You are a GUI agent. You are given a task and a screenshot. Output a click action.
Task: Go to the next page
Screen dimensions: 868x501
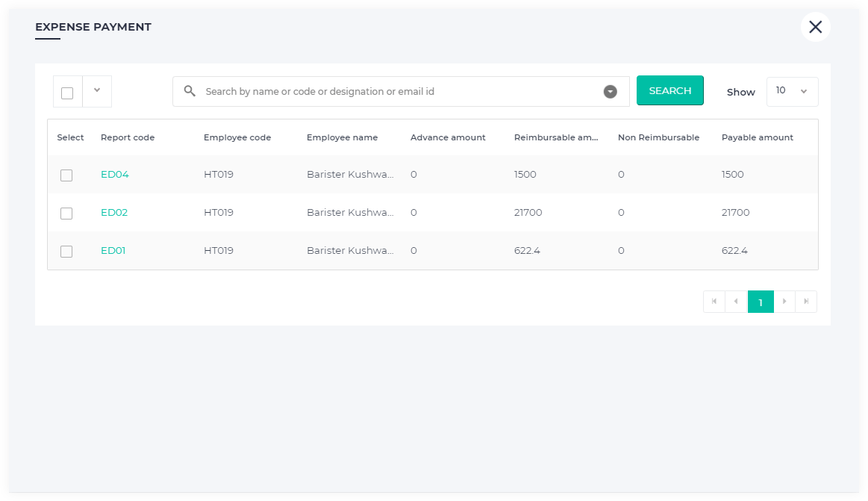(x=784, y=302)
